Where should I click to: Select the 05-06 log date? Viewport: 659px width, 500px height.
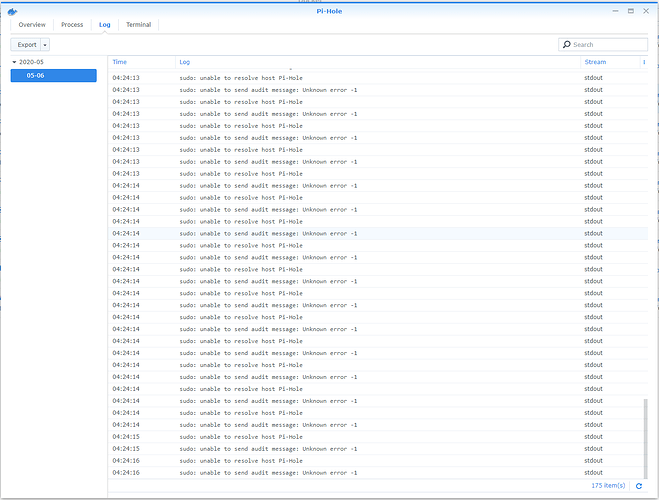60,75
